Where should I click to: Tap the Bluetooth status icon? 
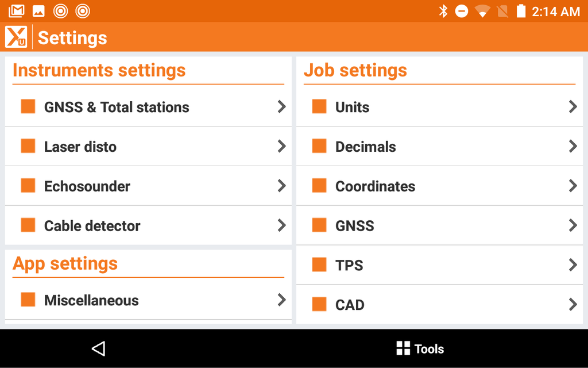tap(444, 10)
